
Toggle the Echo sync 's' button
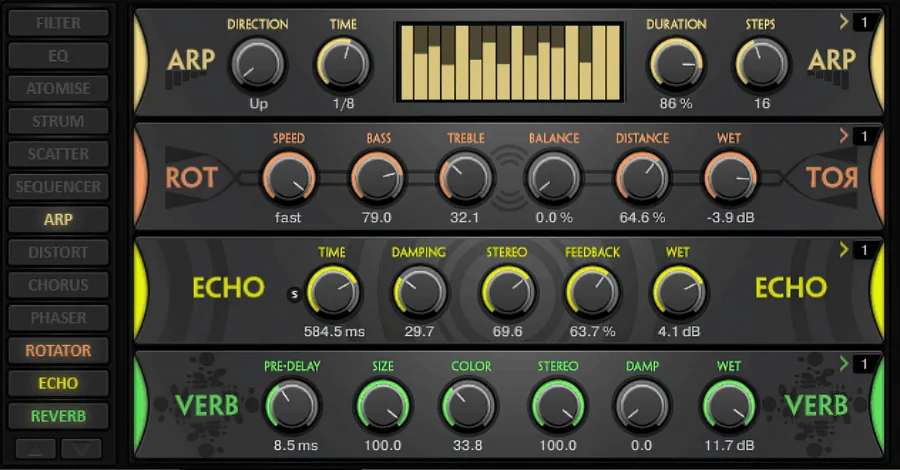pyautogui.click(x=294, y=294)
